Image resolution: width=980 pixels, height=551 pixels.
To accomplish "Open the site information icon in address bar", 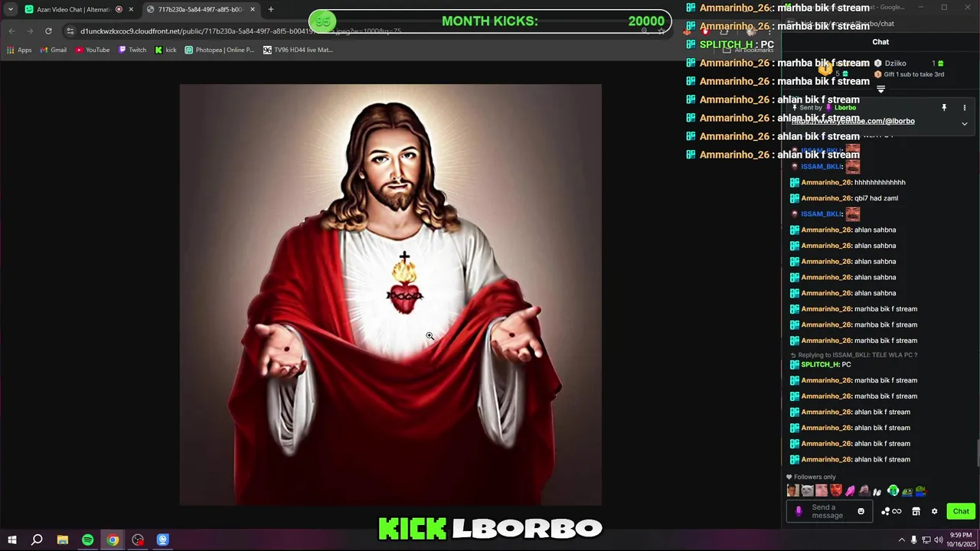I will pos(70,31).
